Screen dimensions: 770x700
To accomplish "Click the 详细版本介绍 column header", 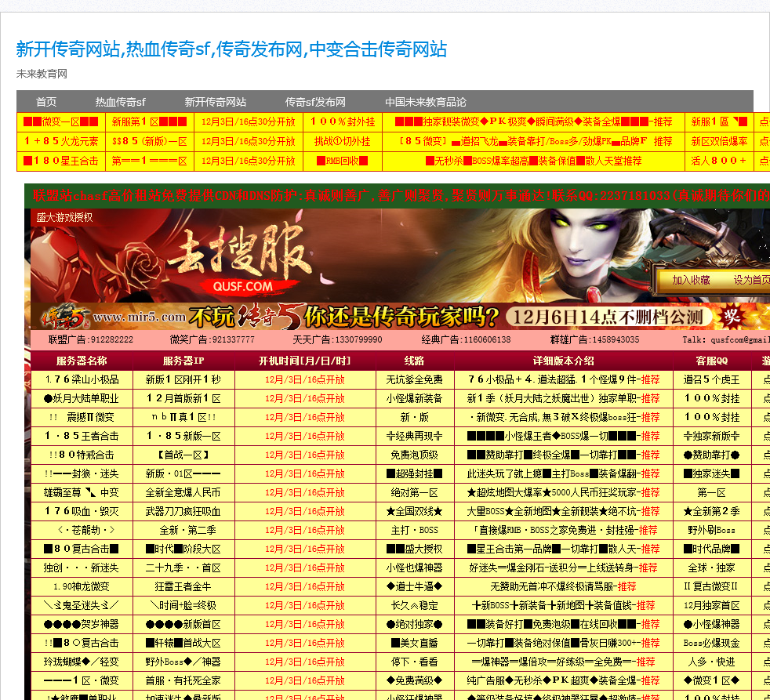I will click(563, 361).
